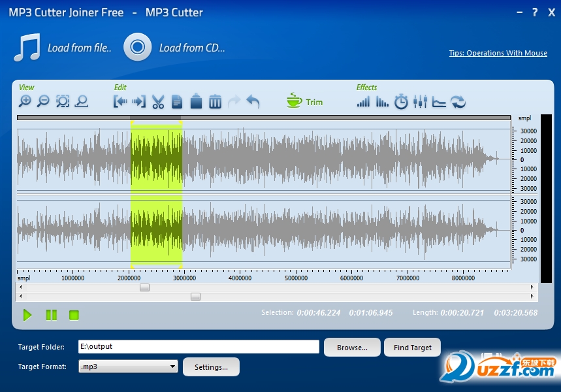Screen dimensions: 561x392
Task: Play the audio
Action: click(x=27, y=315)
